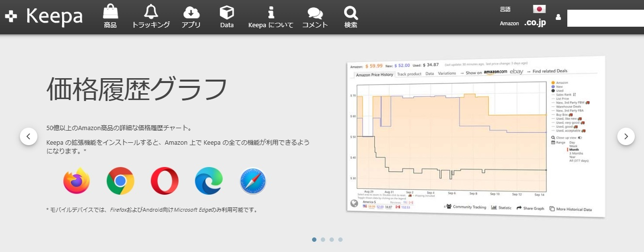644x252 pixels.
Task: Select the Firefox browser extension icon
Action: [77, 181]
